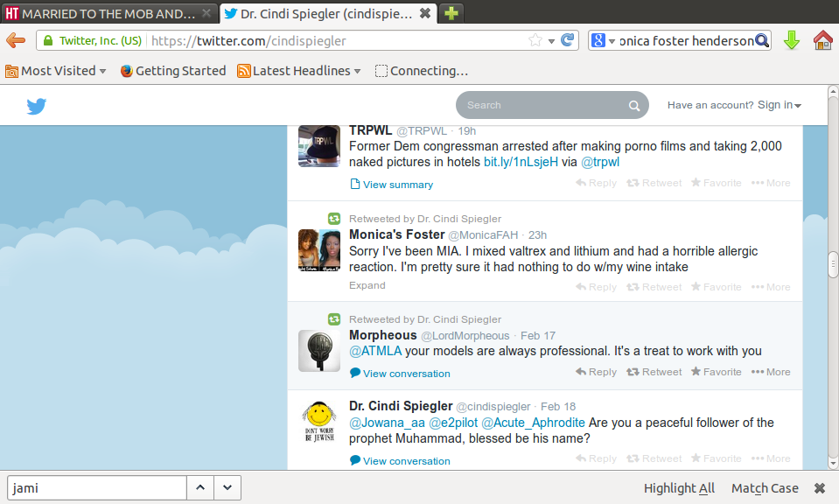The height and width of the screenshot is (504, 839).
Task: Reply to Dr. Cindi Spiegler's Feb 18 tweet
Action: coord(596,458)
